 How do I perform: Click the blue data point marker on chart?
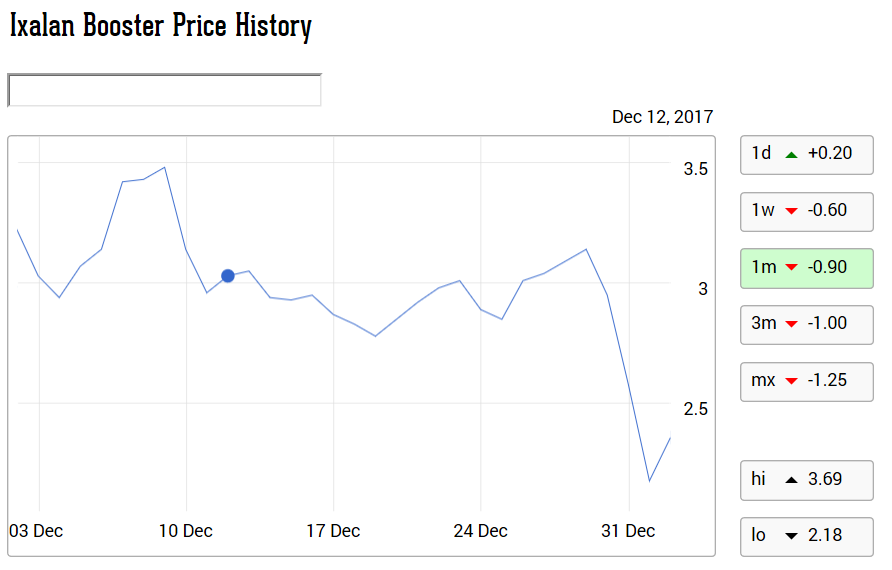[228, 276]
